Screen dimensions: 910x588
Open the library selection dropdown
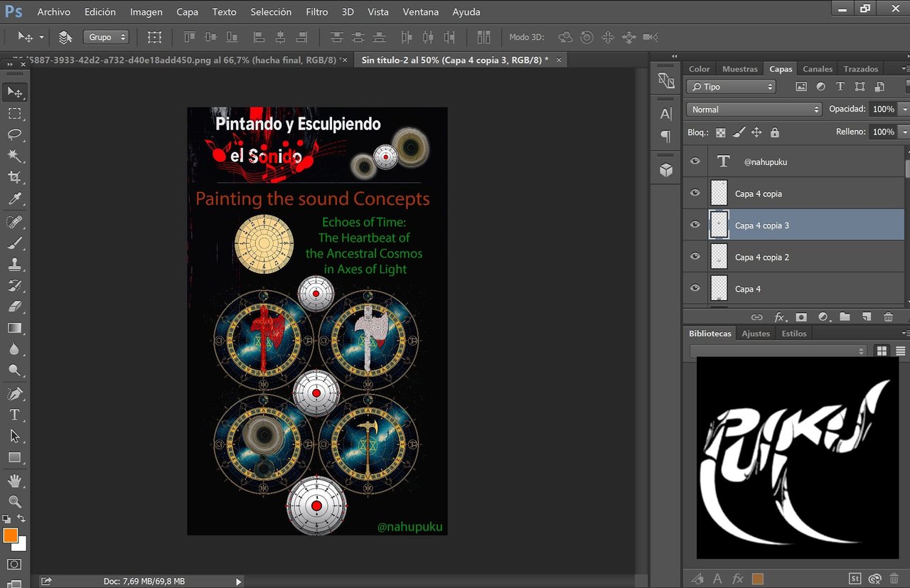coord(778,351)
